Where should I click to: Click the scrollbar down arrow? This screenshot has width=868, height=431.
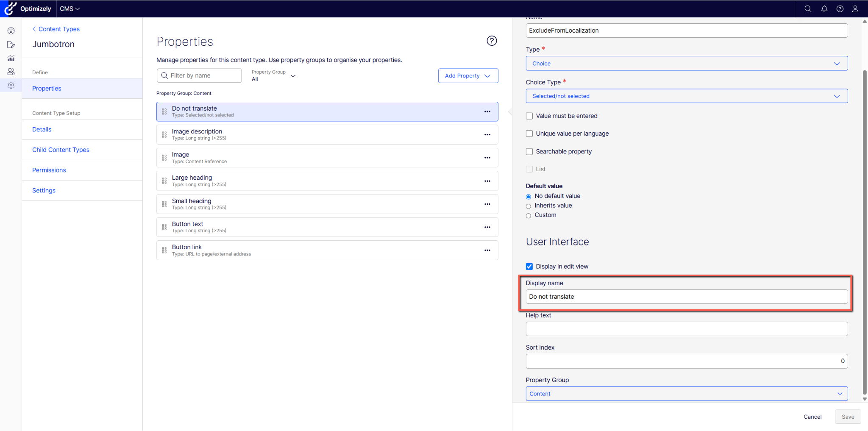click(x=865, y=399)
